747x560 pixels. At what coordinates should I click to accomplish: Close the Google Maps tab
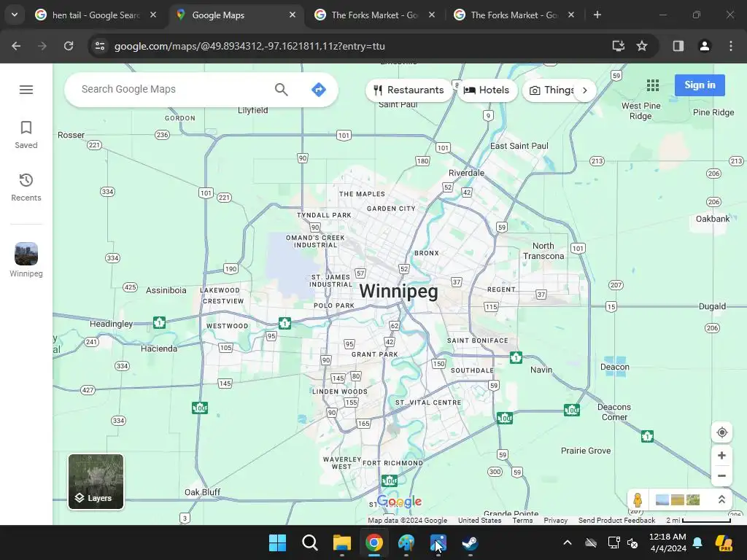(x=293, y=15)
